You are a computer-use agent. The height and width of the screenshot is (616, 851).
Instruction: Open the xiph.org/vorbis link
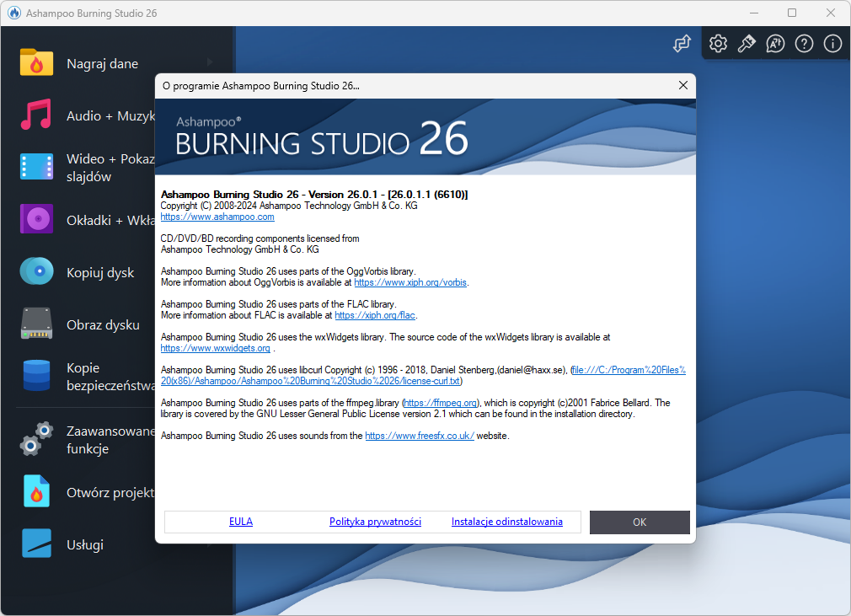point(410,282)
